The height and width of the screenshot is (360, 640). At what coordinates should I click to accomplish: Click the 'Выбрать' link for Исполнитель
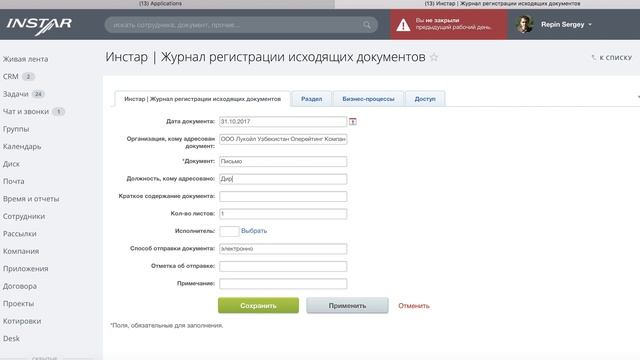tap(254, 231)
